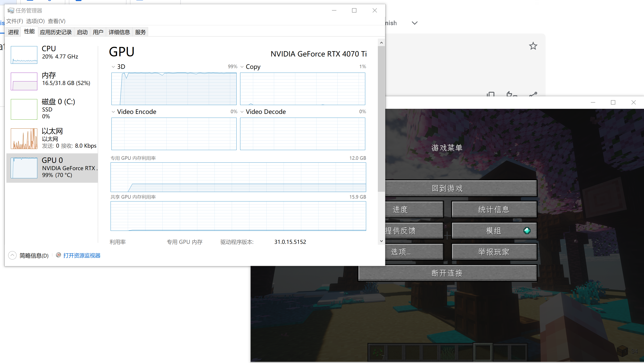Click the thumbs-down feedback icon
Image resolution: width=644 pixels, height=363 pixels.
click(512, 94)
